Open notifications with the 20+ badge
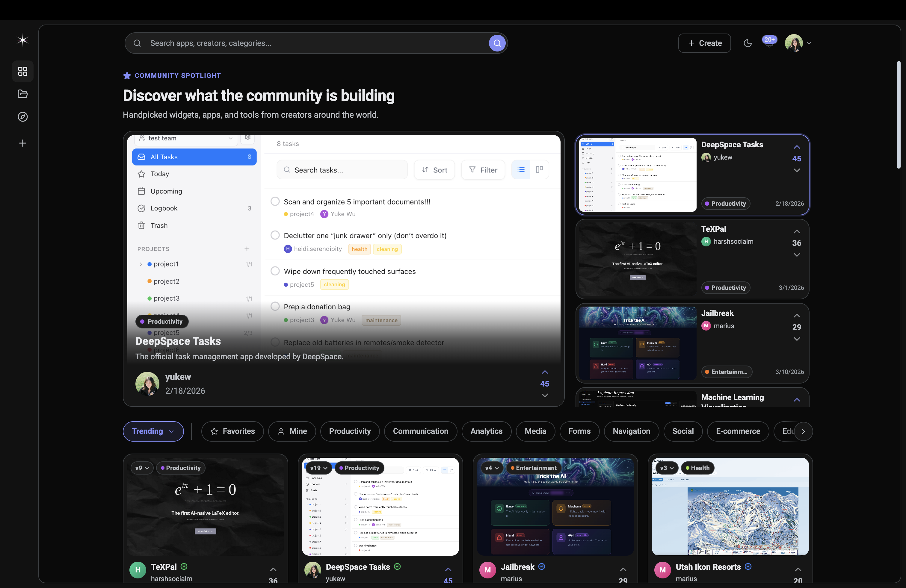Viewport: 906px width, 588px height. pos(769,41)
